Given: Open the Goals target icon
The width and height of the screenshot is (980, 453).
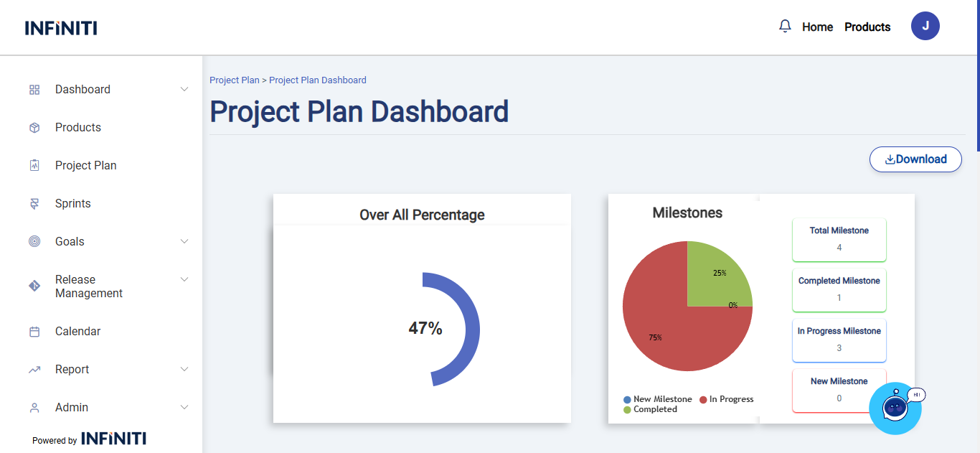Looking at the screenshot, I should (34, 242).
